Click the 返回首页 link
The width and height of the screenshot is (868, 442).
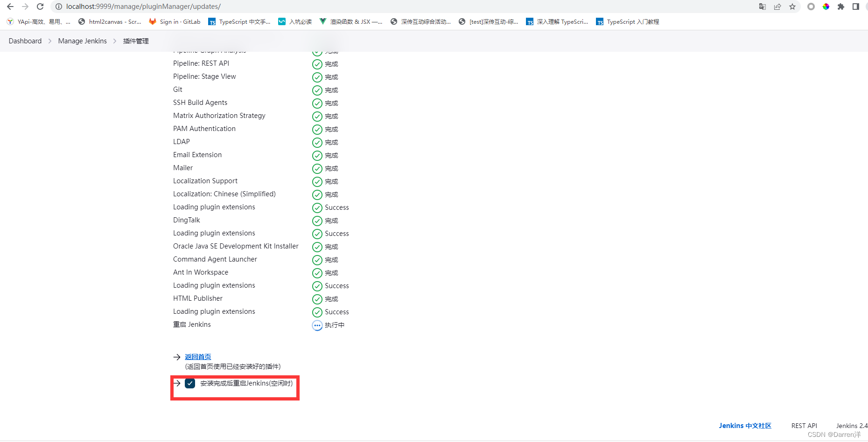click(198, 357)
